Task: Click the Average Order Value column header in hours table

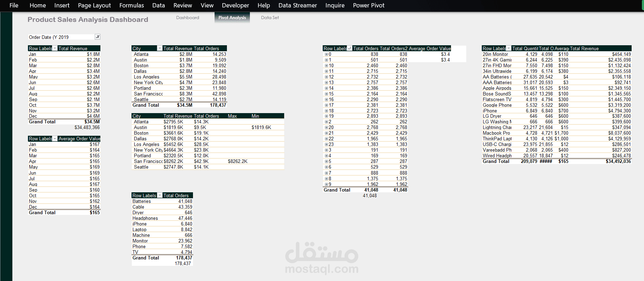Action: [430, 48]
